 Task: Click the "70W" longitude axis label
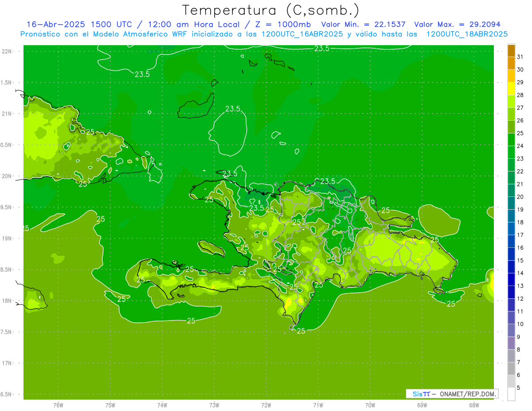coord(370,405)
